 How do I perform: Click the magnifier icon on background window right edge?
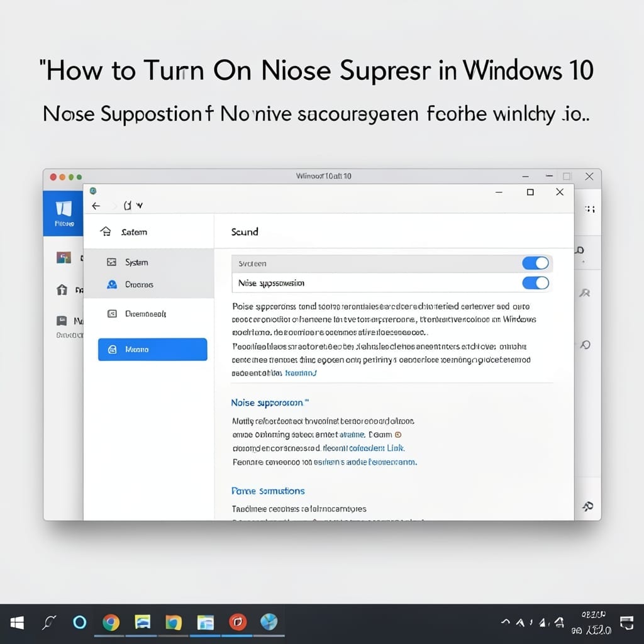coord(586,345)
